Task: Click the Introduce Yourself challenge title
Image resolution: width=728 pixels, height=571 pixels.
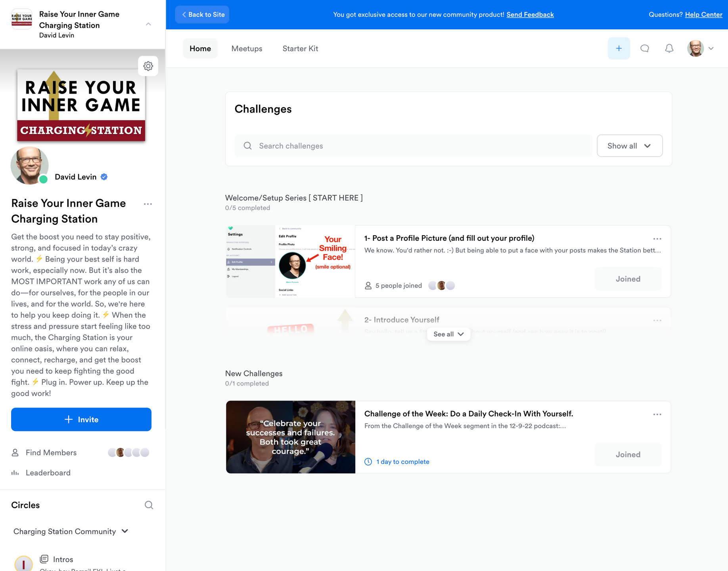Action: point(402,320)
